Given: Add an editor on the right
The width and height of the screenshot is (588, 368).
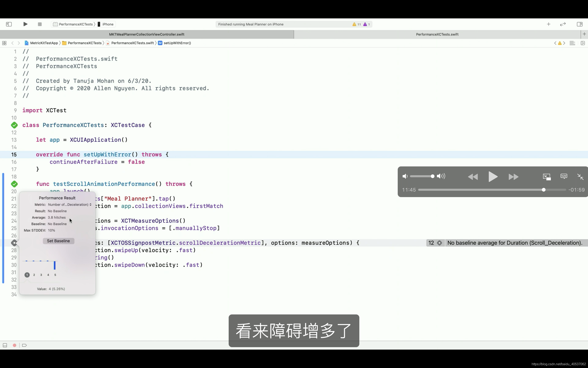Looking at the screenshot, I should [583, 43].
